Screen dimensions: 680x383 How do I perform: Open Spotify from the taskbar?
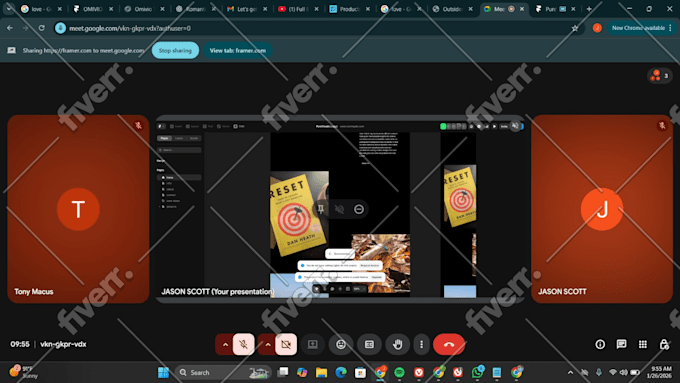(399, 372)
